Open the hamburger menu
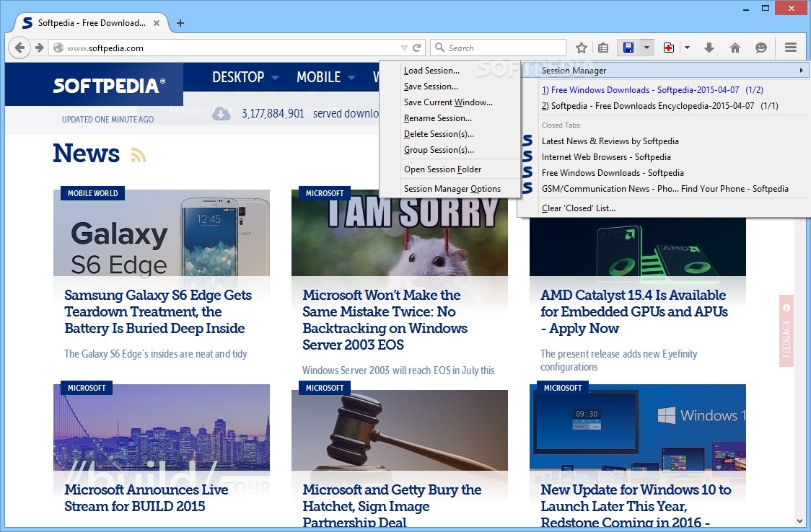 (x=790, y=48)
